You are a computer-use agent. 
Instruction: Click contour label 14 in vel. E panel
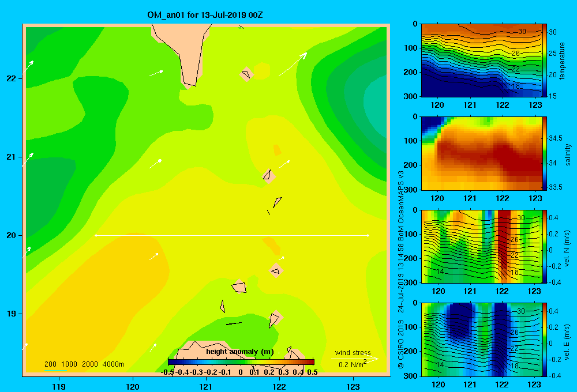tap(440, 365)
